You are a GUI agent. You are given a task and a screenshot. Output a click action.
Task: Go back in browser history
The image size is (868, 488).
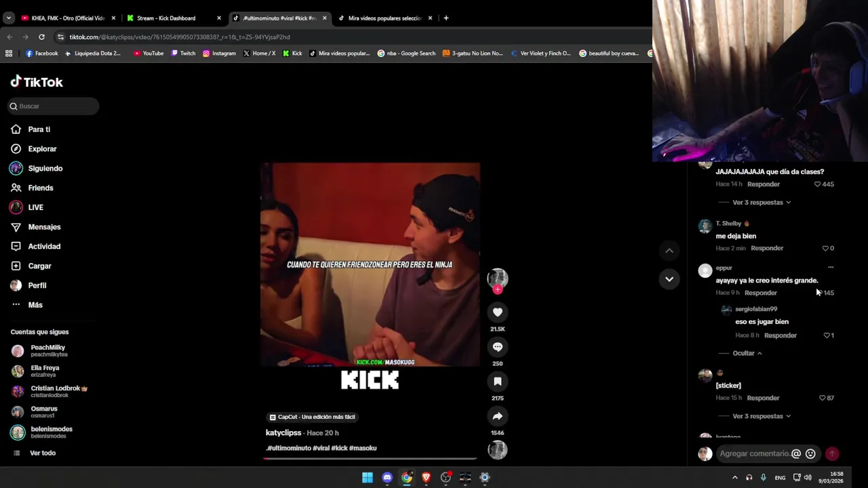pos(9,37)
